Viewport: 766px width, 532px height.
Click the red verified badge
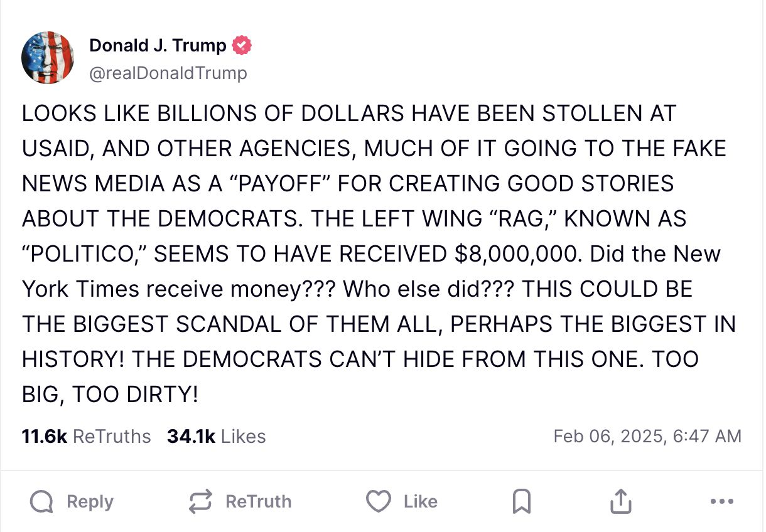pos(242,45)
